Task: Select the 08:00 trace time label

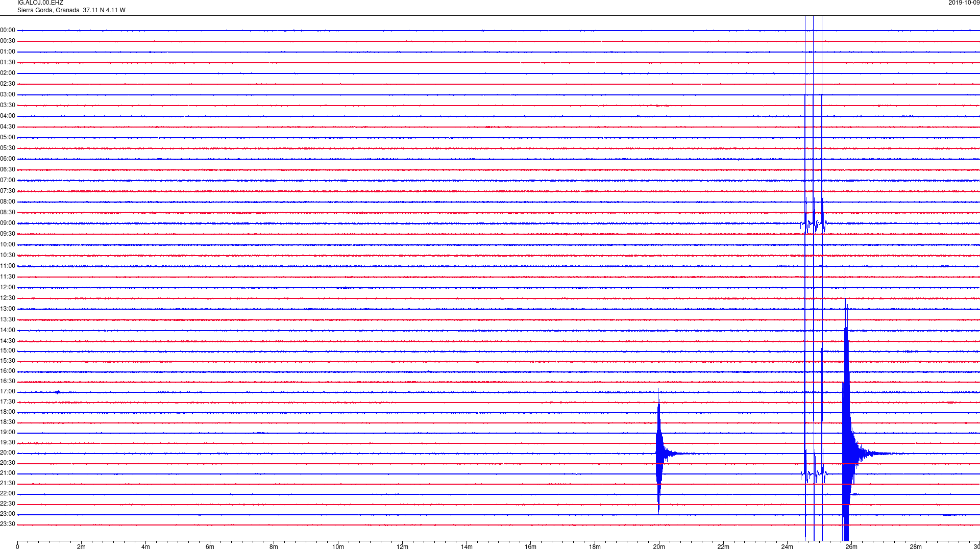Action: (x=8, y=202)
